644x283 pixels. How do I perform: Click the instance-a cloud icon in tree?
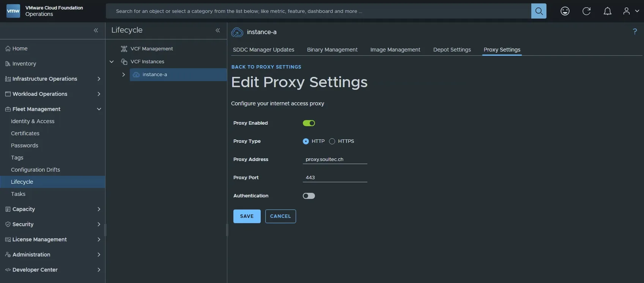[x=136, y=75]
